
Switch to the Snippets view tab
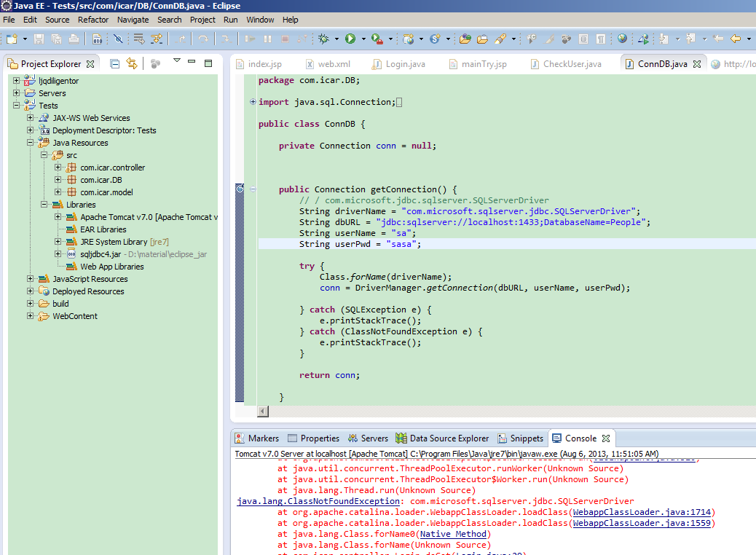(x=521, y=438)
